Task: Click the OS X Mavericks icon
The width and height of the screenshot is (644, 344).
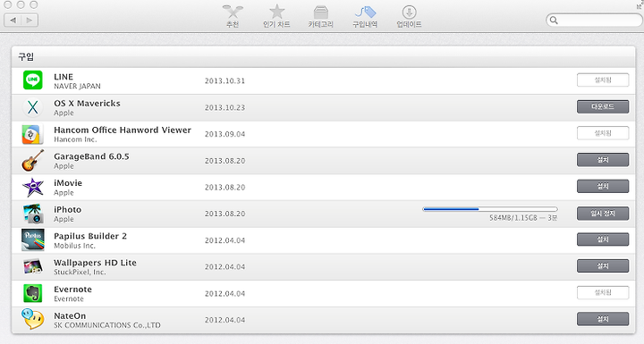Action: click(x=32, y=107)
